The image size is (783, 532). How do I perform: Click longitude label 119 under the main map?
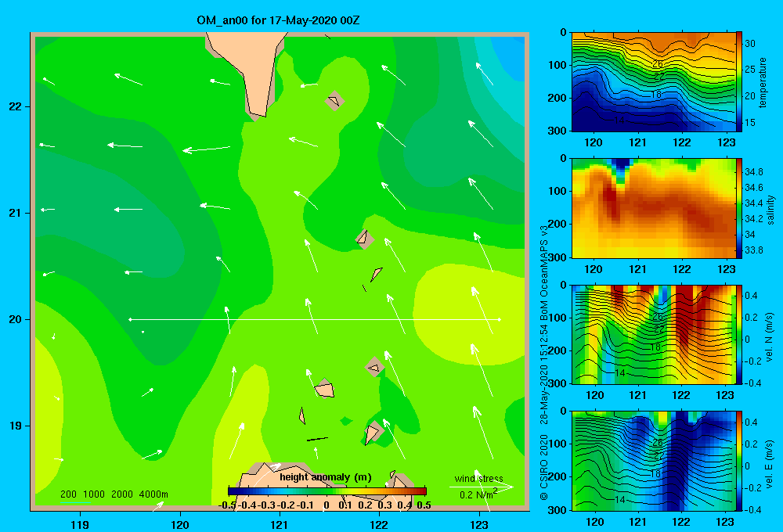(x=80, y=524)
